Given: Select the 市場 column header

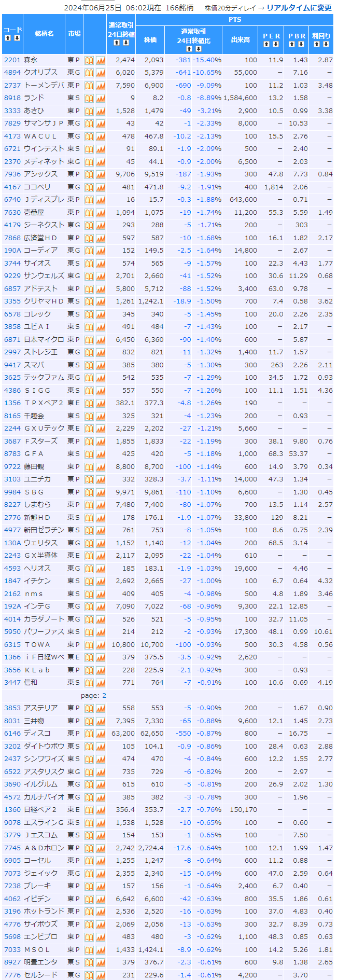Looking at the screenshot, I should [74, 34].
